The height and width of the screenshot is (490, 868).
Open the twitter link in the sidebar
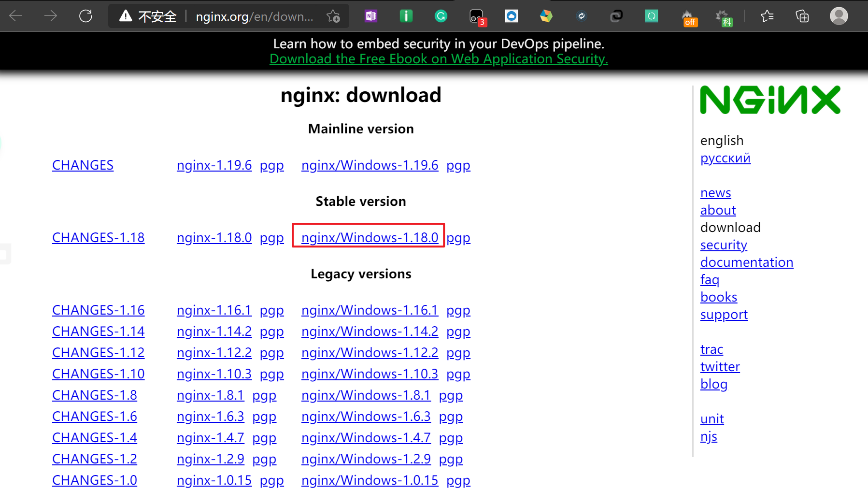tap(720, 367)
